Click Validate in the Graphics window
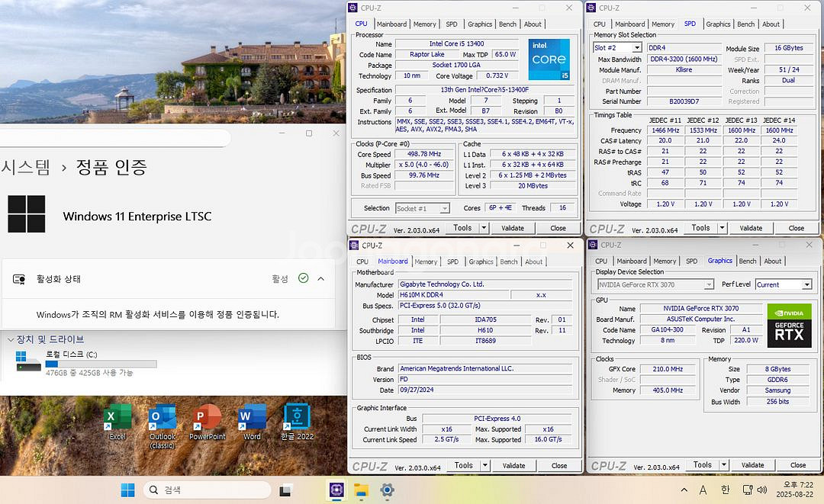The image size is (824, 504). 752,464
